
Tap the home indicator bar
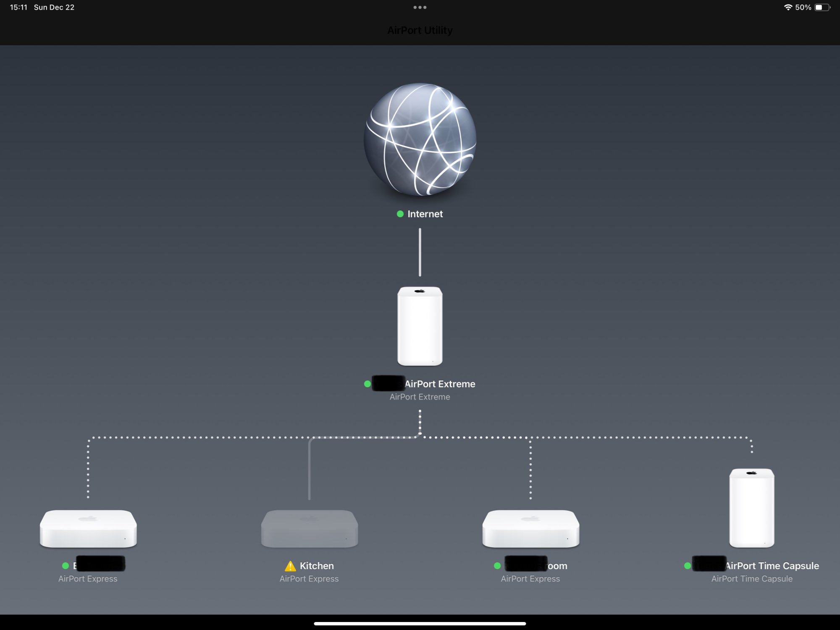pyautogui.click(x=420, y=624)
